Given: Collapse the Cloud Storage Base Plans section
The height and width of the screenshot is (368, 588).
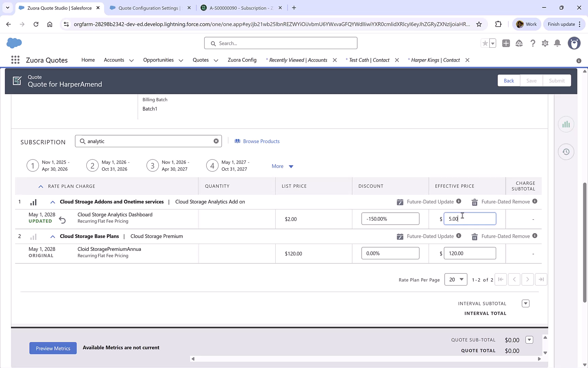Looking at the screenshot, I should (52, 236).
